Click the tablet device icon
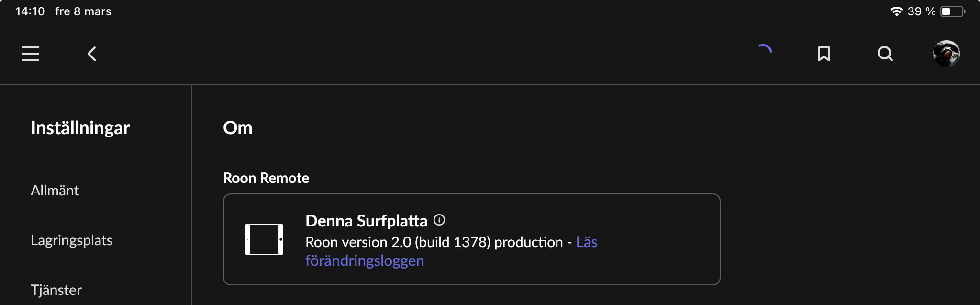Image resolution: width=980 pixels, height=305 pixels. click(x=264, y=239)
